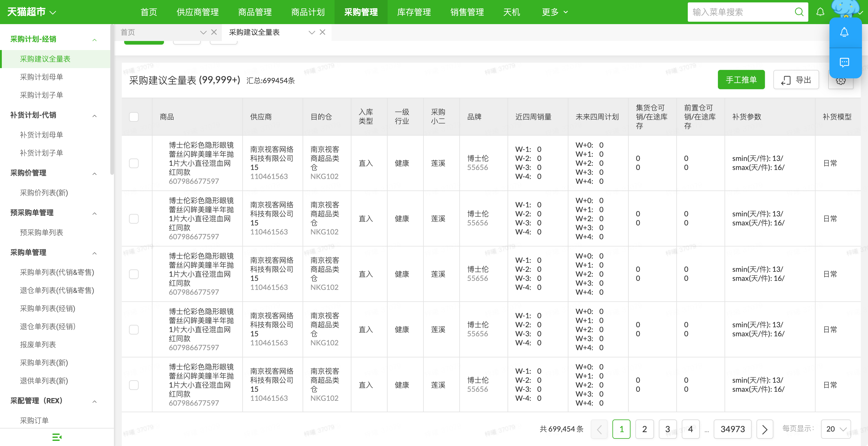Collapse the 预采购单管理 section
868x446 pixels.
pos(94,214)
